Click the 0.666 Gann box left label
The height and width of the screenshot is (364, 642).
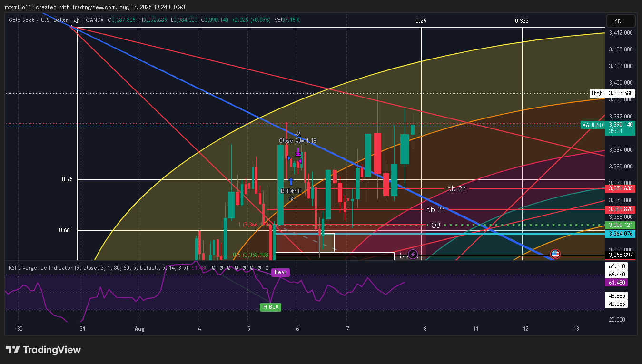[65, 230]
